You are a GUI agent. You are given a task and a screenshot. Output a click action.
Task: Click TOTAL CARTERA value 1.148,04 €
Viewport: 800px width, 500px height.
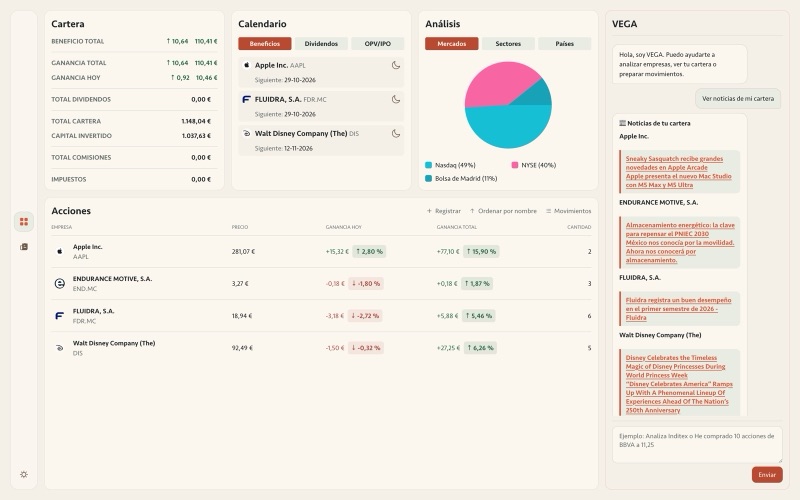pyautogui.click(x=196, y=121)
